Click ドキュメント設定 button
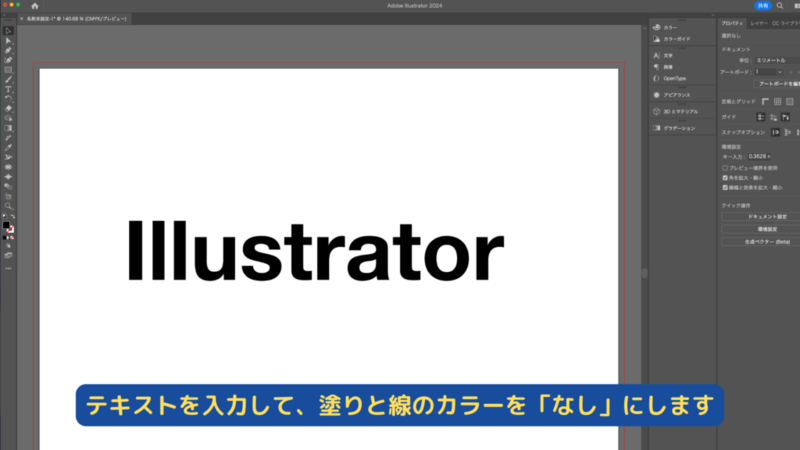800x450 pixels. point(761,217)
